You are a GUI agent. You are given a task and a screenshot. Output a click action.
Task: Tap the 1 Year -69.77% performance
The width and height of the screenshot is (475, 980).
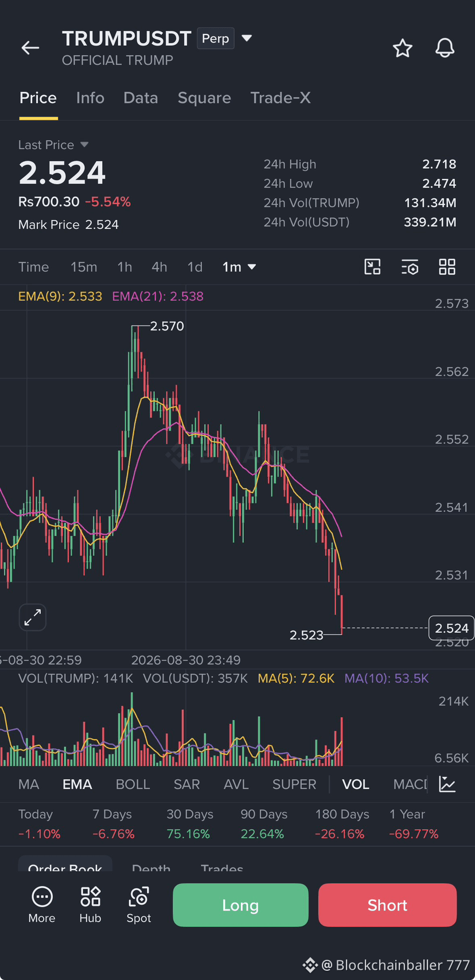tap(414, 824)
